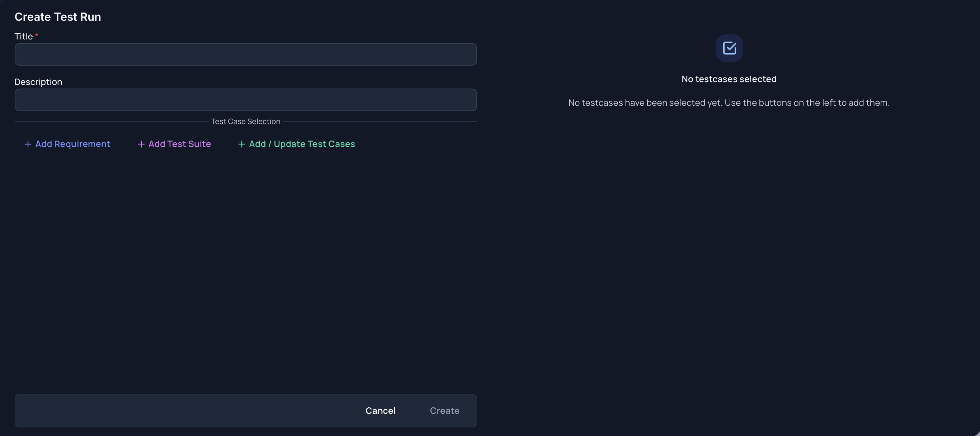Choose the Add / Update Test Cases label
Screen dimensions: 980x436
click(302, 144)
